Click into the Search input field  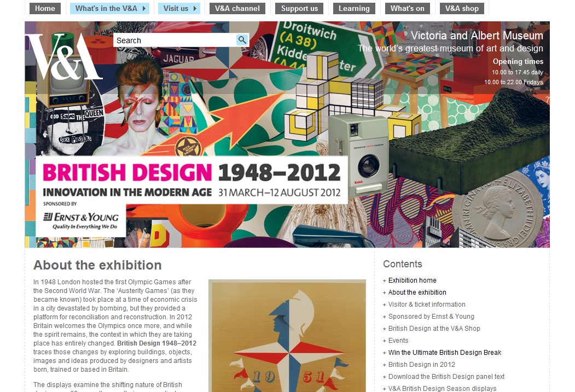pos(175,40)
